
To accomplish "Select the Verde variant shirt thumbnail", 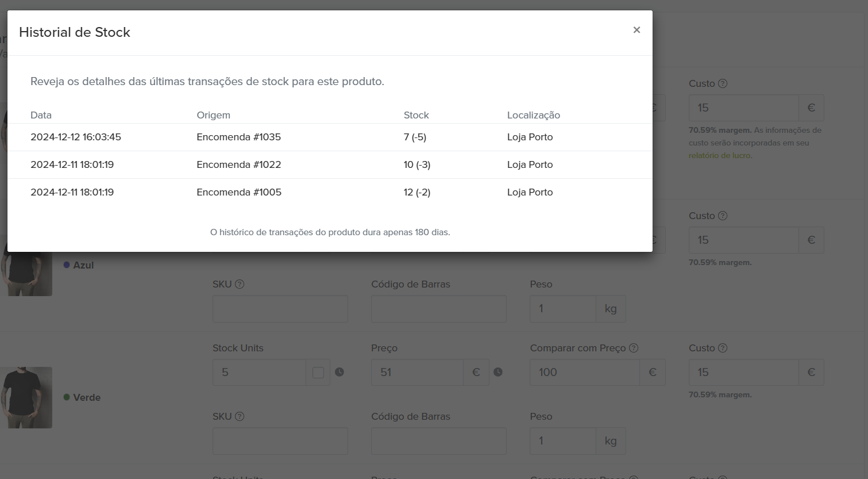I will (x=26, y=397).
